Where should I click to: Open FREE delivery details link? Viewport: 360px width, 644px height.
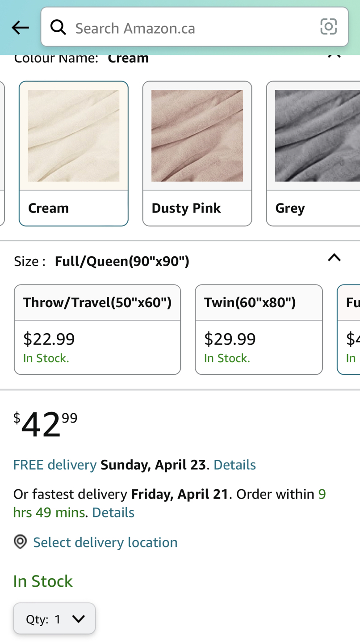pos(234,464)
